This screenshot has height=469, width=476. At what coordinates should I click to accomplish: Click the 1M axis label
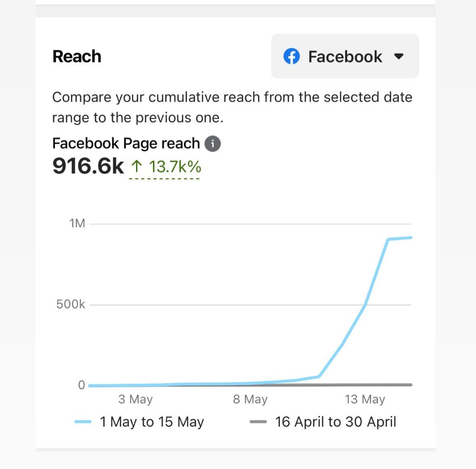[x=77, y=223]
